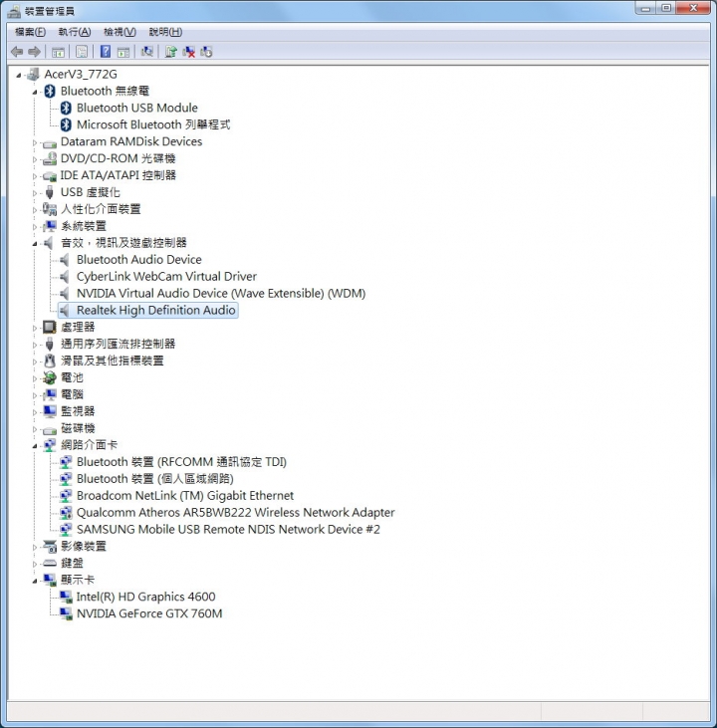Click the blue help question mark icon

point(106,52)
